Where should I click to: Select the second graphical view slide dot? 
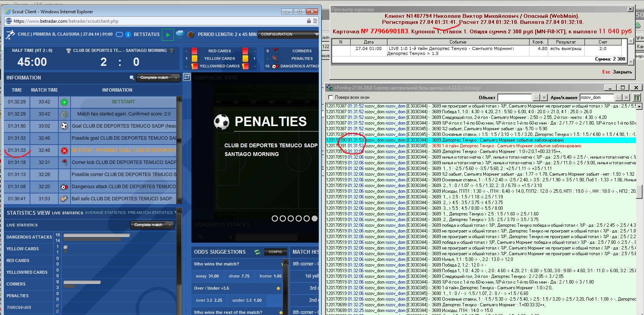tap(283, 218)
